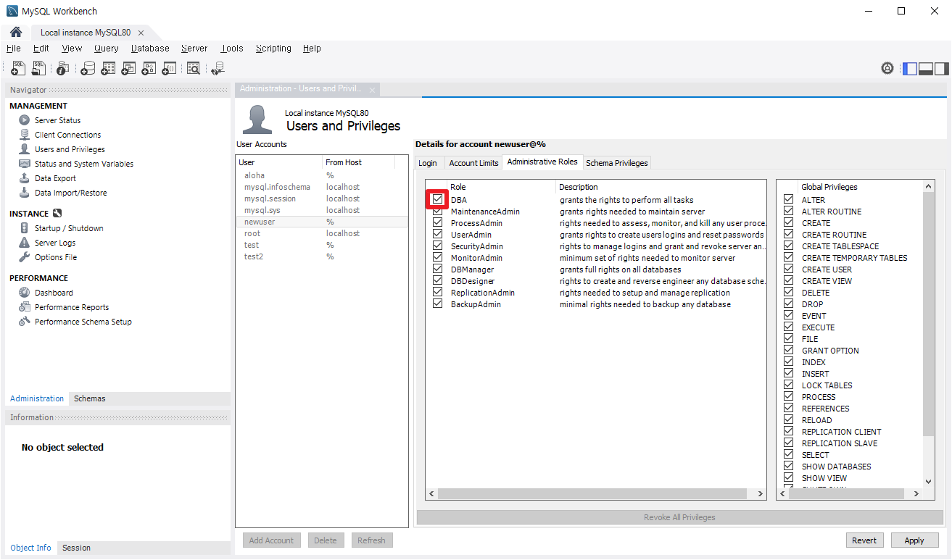Select the aloha user account

322,175
